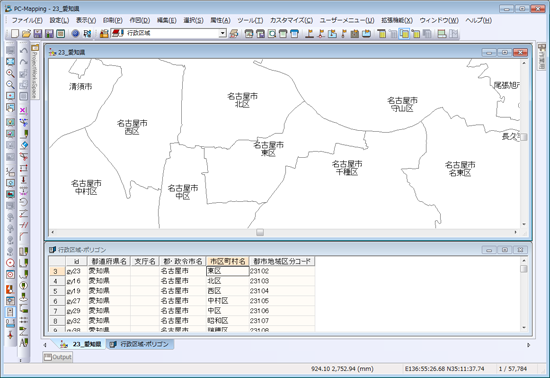Click the rectangle with red corner handles icon
This screenshot has height=378, width=550.
click(x=24, y=168)
